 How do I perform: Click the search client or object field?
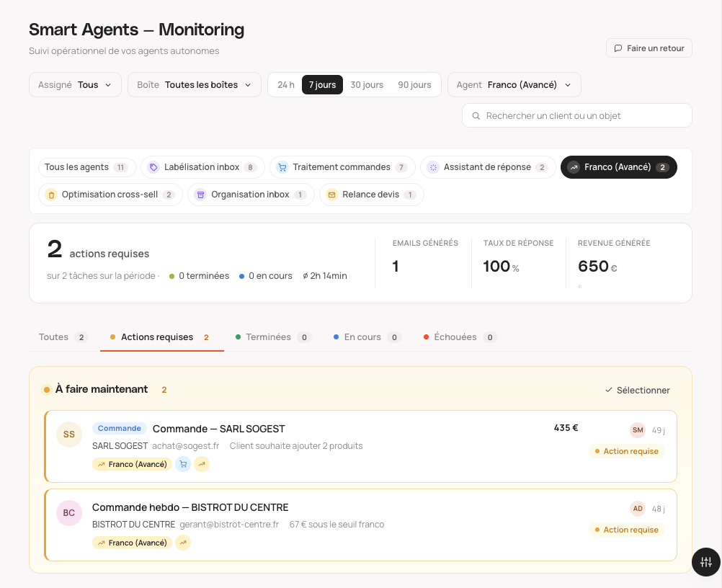pos(577,115)
